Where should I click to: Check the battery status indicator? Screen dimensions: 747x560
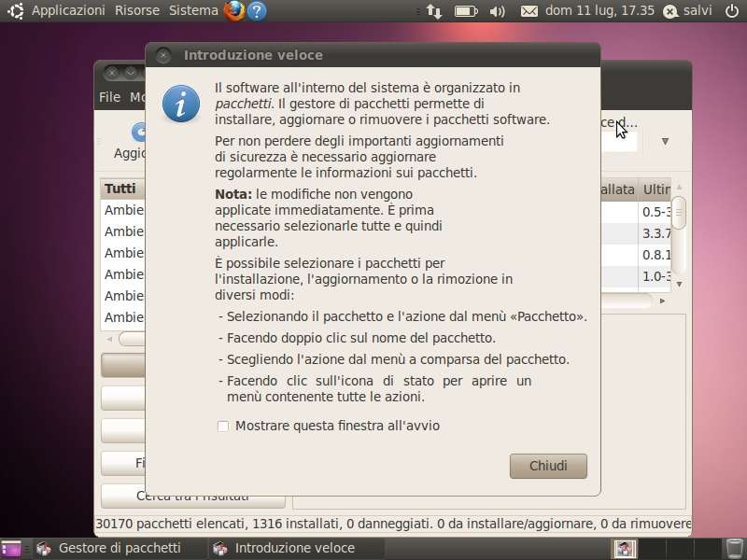coord(465,11)
